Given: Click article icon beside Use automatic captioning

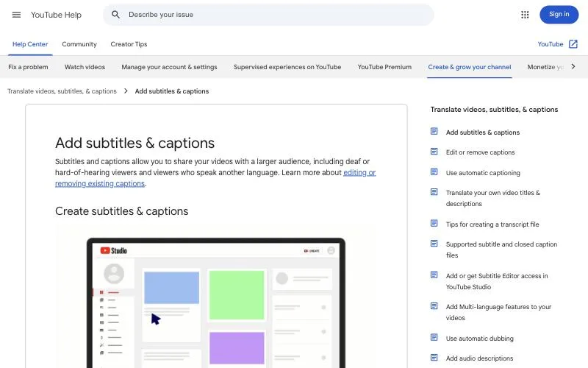Looking at the screenshot, I should (x=434, y=171).
